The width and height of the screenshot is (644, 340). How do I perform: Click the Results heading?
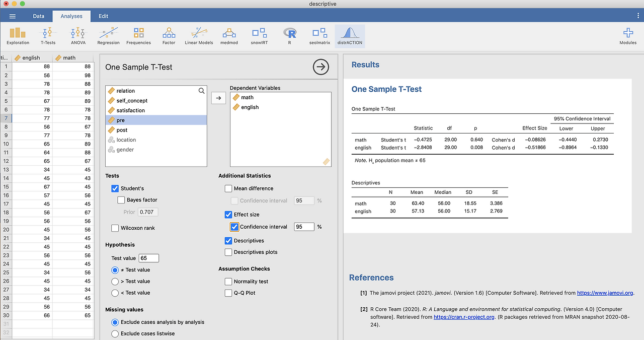point(365,64)
